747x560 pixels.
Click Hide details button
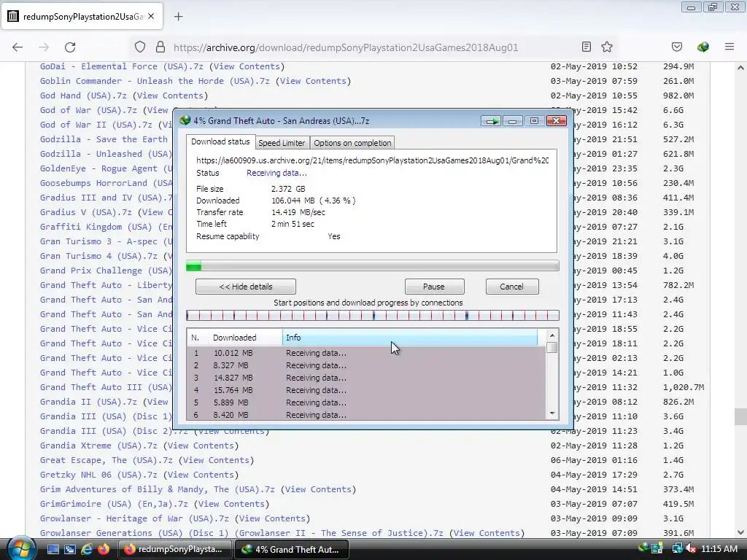[x=246, y=287]
